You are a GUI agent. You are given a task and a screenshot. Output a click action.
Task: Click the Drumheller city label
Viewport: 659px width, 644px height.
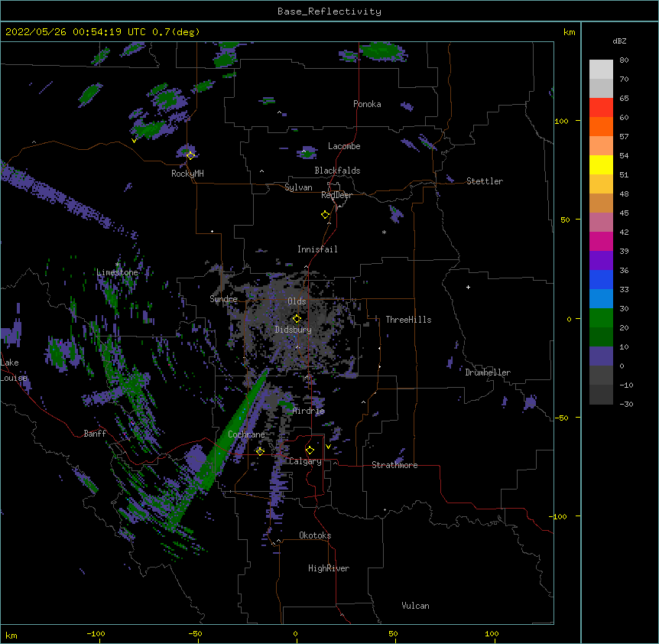click(x=488, y=372)
